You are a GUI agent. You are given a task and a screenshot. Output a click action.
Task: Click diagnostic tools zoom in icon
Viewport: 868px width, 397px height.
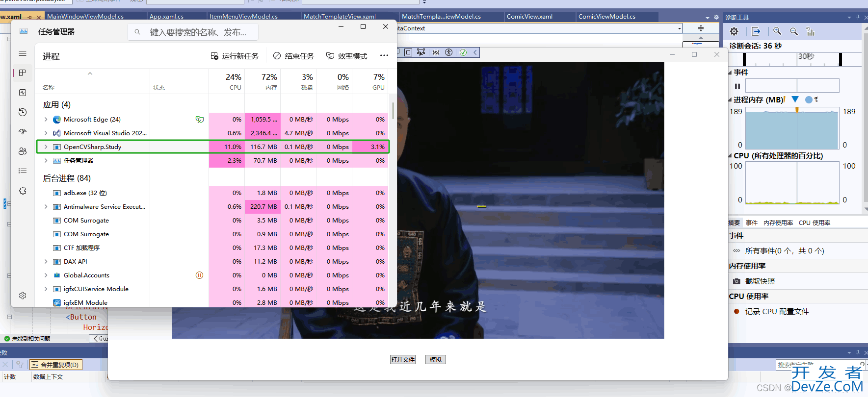coord(777,31)
